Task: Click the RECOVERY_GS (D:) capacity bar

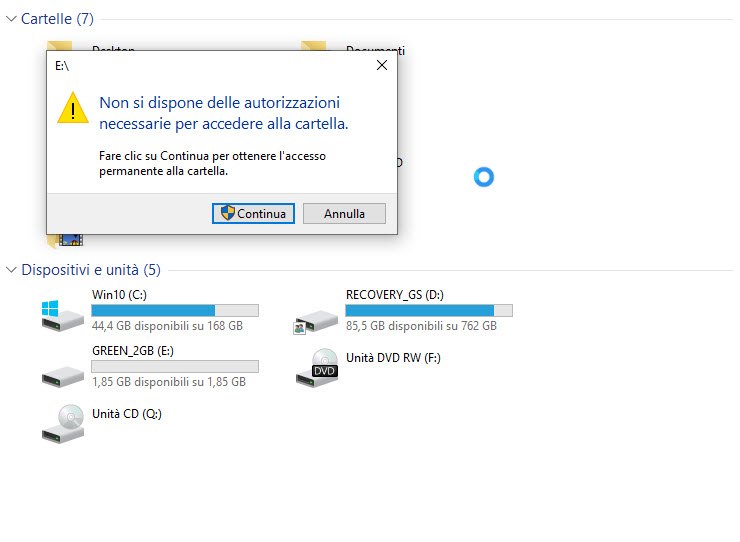Action: tap(429, 310)
